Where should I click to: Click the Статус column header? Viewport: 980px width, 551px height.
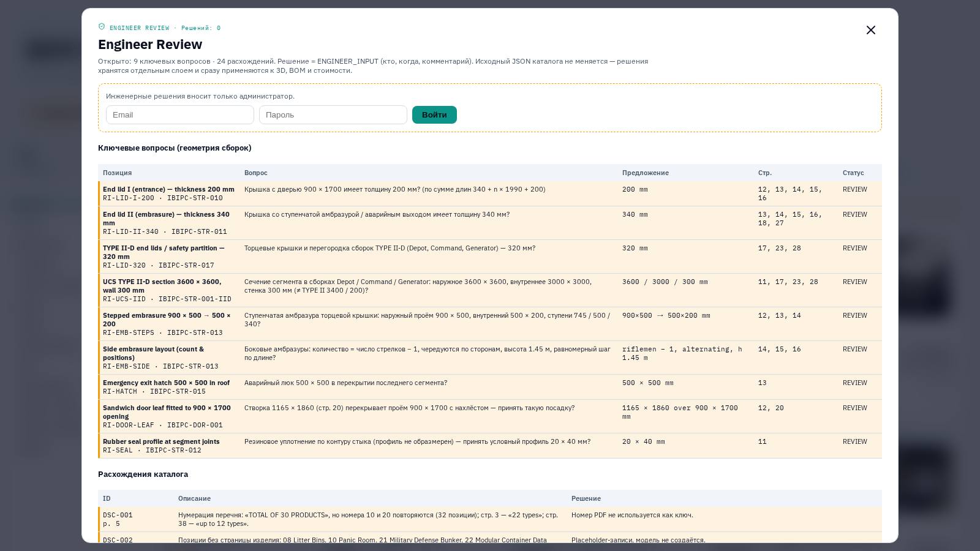point(853,173)
